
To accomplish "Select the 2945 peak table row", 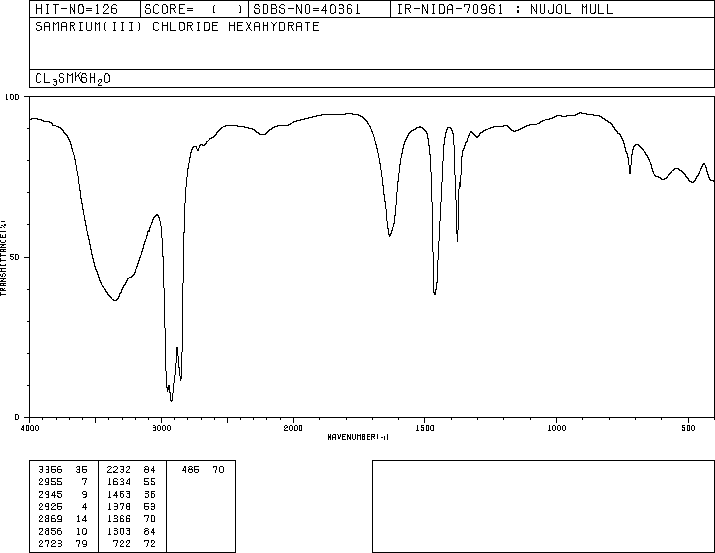I will 63,495.
